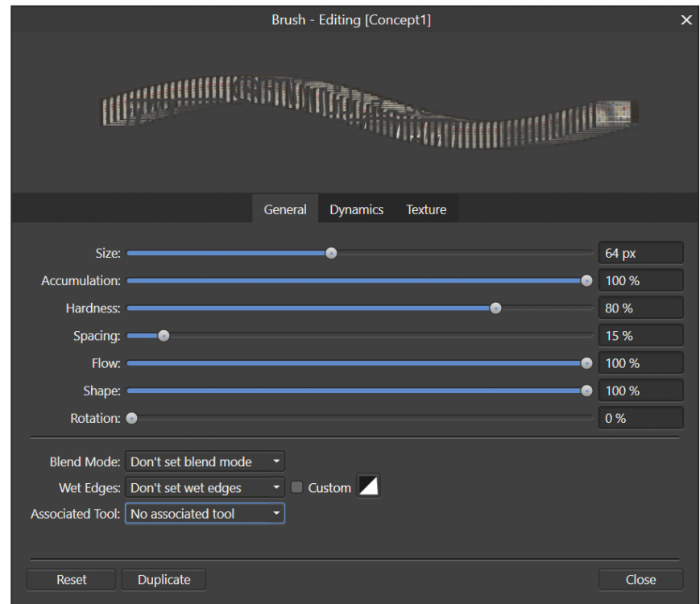This screenshot has width=700, height=604.
Task: Select the General tab
Action: click(284, 209)
